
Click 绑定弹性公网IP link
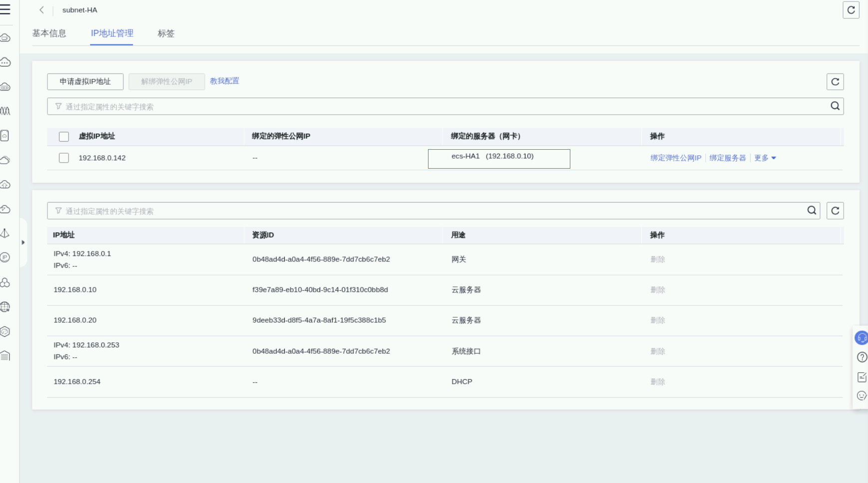pyautogui.click(x=675, y=158)
